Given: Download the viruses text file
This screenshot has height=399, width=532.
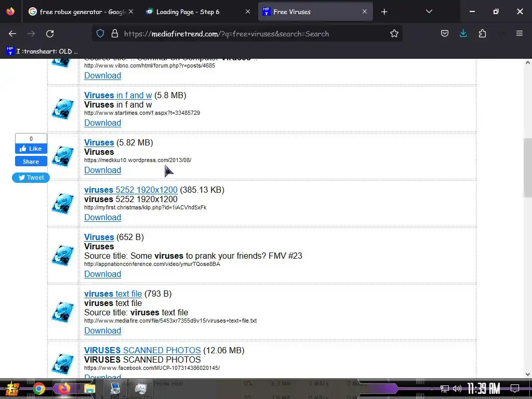Looking at the screenshot, I should point(102,330).
